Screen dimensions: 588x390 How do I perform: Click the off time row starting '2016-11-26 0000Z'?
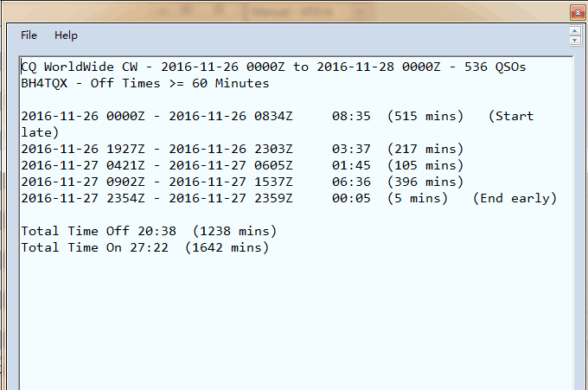(x=278, y=116)
